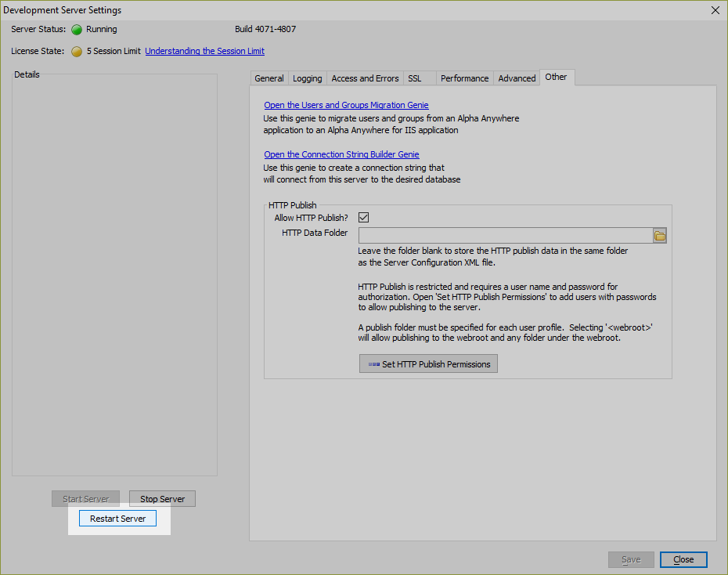The image size is (728, 575).
Task: Click the Restart Server button
Action: pos(117,519)
